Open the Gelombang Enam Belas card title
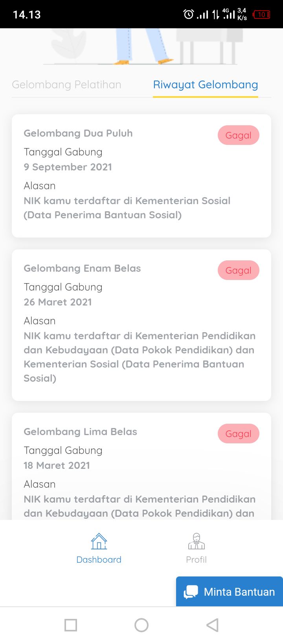The image size is (283, 644). click(82, 268)
